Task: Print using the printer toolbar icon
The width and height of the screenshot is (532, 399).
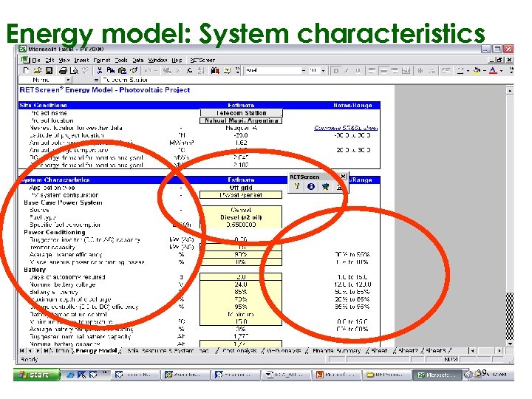Action: point(63,71)
